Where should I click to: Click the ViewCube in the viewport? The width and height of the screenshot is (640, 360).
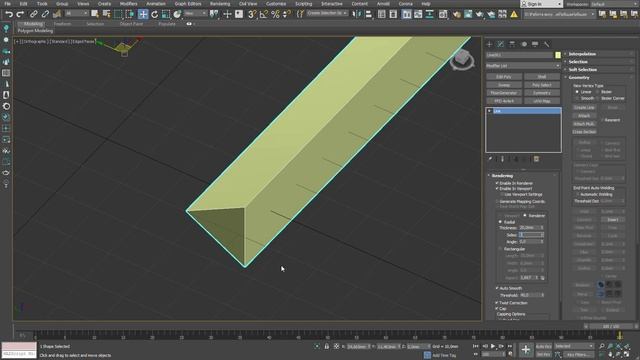pos(462,60)
